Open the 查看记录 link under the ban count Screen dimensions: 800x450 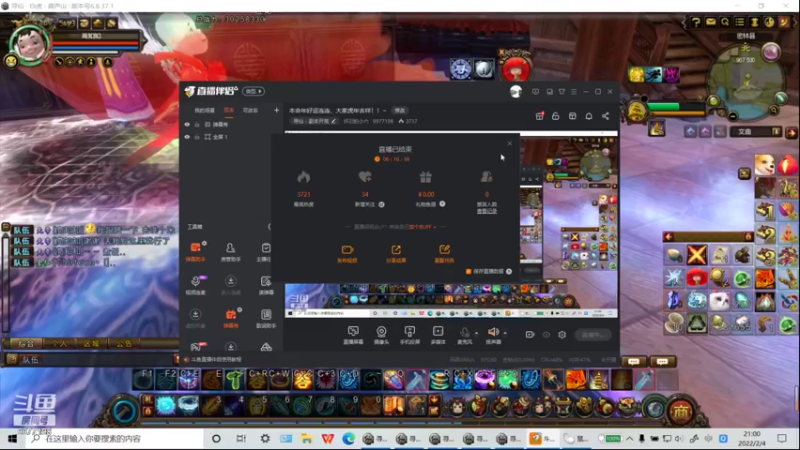tap(487, 211)
